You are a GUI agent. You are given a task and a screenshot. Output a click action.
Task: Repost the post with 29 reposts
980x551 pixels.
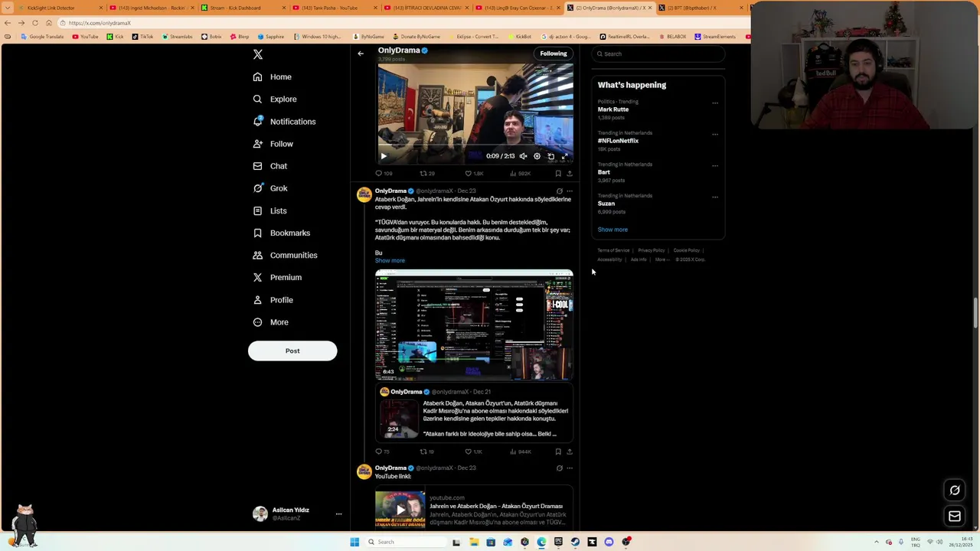(x=427, y=174)
